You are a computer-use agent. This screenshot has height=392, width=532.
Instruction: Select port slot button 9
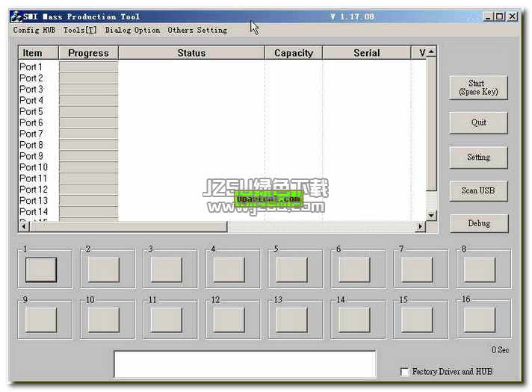click(41, 320)
